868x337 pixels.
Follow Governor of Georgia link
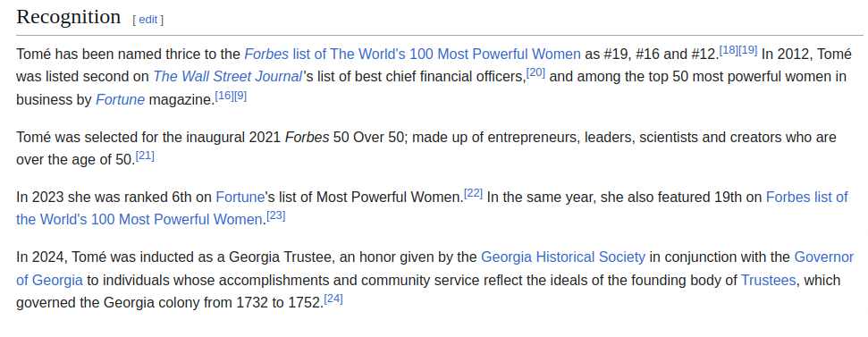(x=823, y=257)
